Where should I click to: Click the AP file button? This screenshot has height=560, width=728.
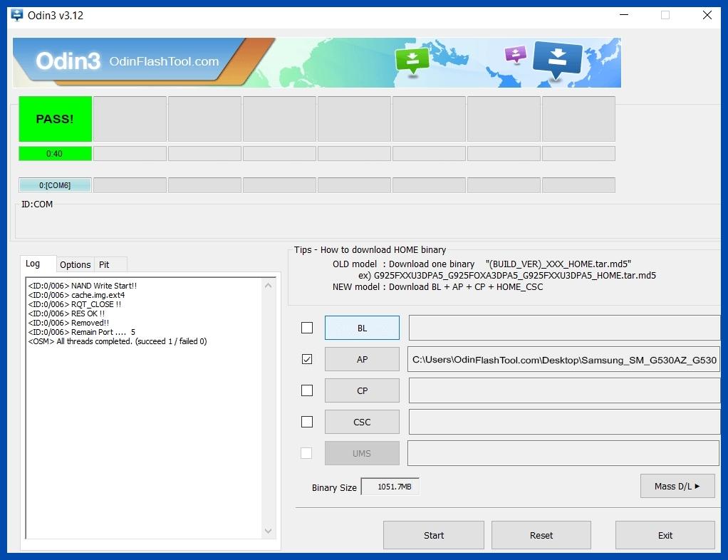tap(362, 359)
